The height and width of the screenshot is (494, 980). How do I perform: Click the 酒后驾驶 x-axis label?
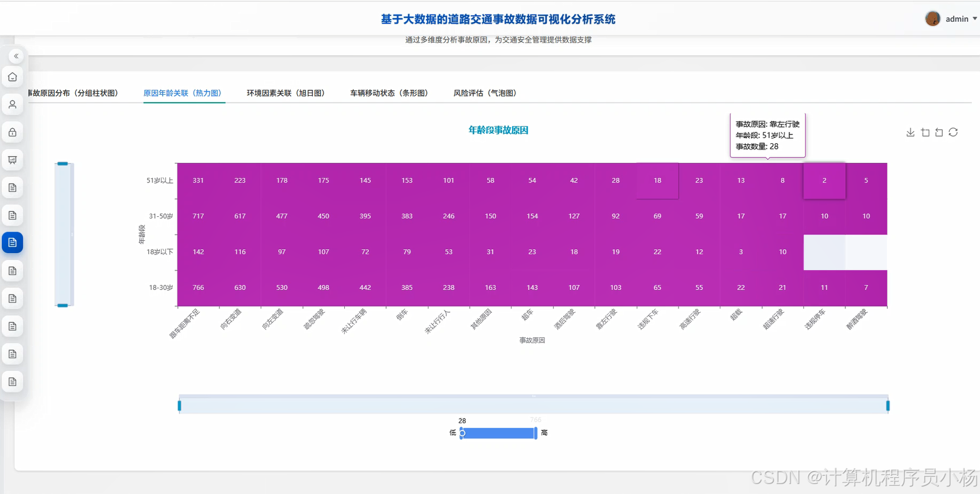point(564,319)
